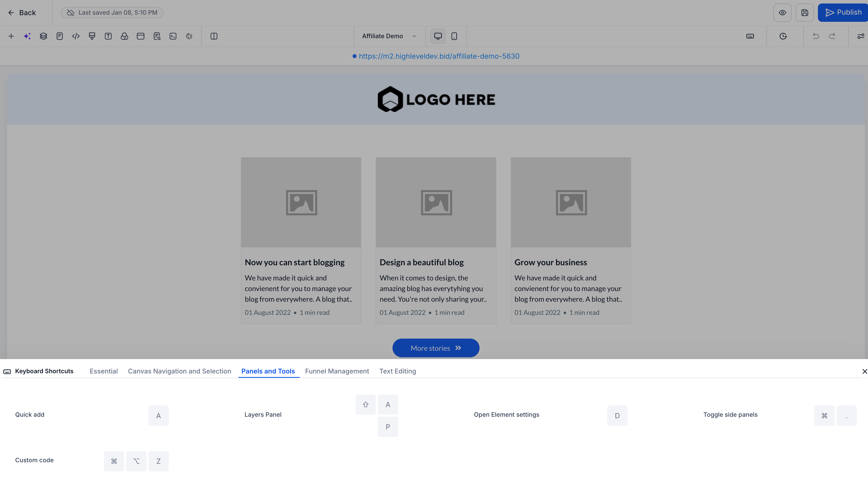Open the version history clock icon

click(783, 36)
